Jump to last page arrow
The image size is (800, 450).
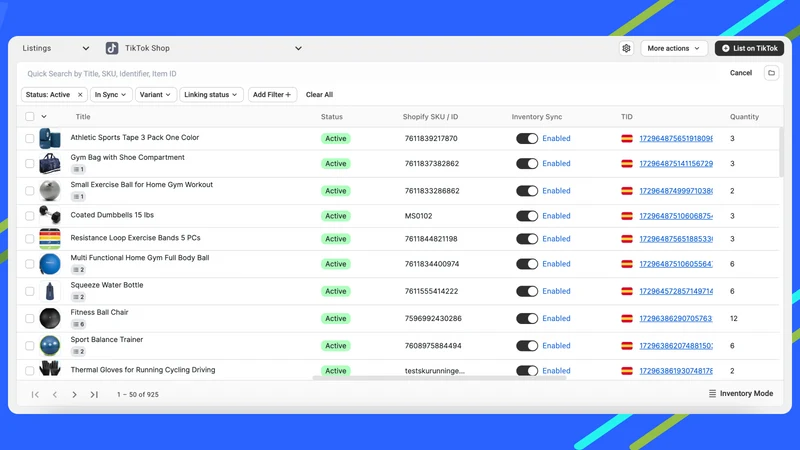[94, 394]
